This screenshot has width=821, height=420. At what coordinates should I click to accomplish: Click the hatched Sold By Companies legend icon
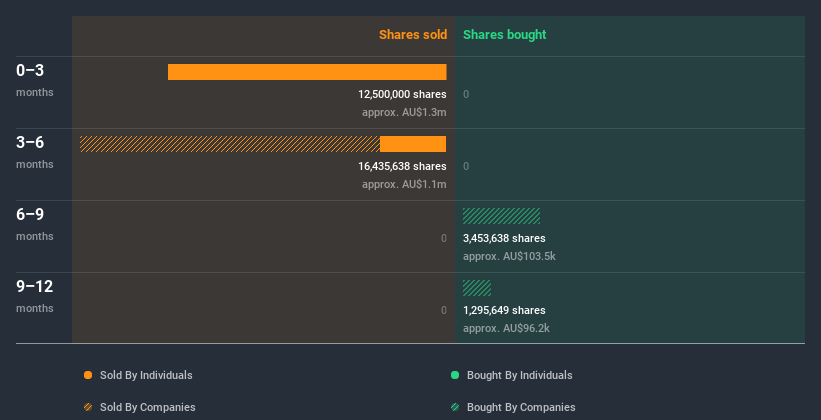(88, 407)
